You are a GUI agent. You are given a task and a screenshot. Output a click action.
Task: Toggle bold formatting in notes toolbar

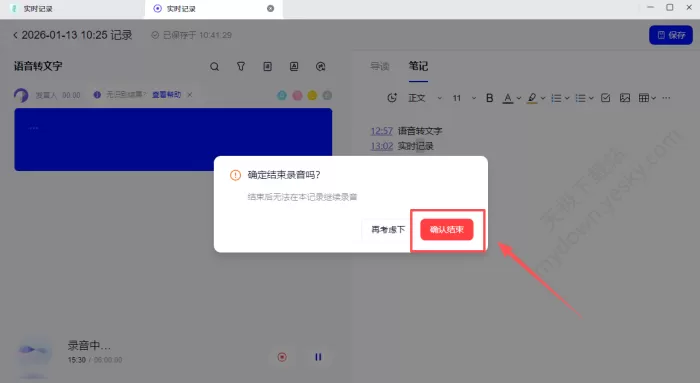490,98
